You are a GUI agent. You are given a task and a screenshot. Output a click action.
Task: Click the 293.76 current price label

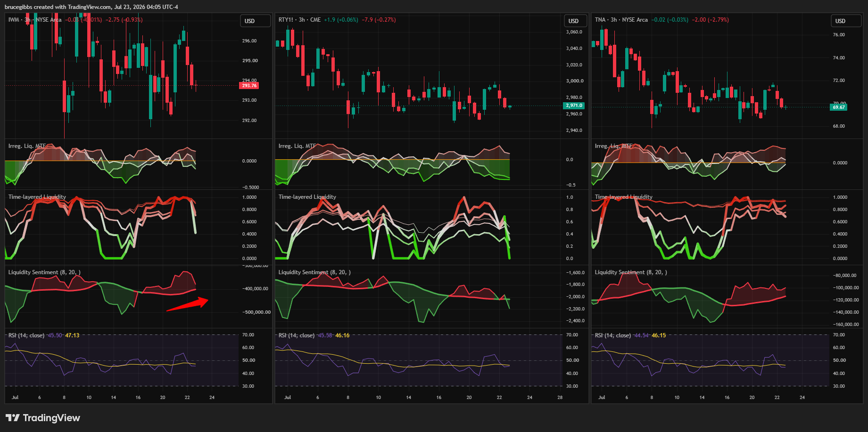pyautogui.click(x=249, y=85)
